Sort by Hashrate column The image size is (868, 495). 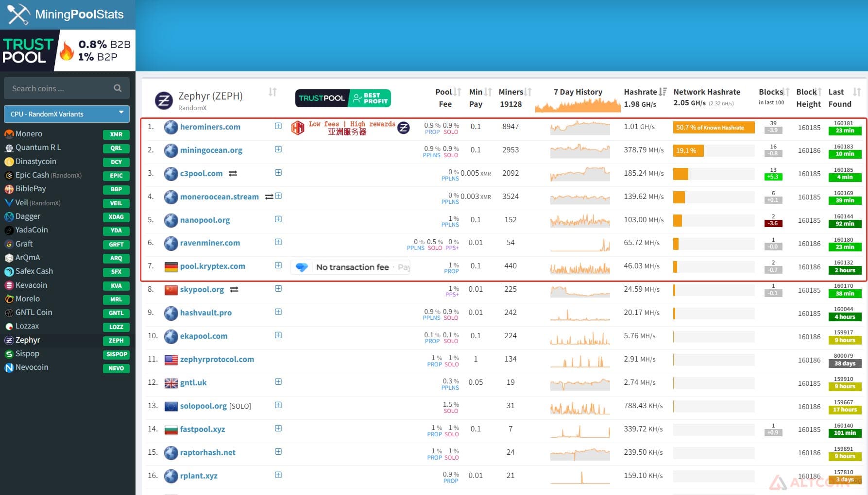pos(663,92)
